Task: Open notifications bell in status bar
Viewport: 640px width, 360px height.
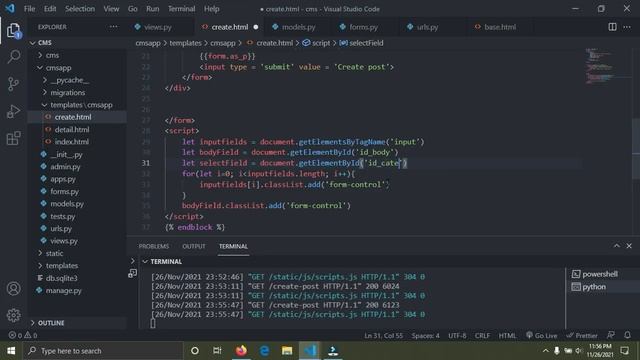Action: [x=627, y=335]
